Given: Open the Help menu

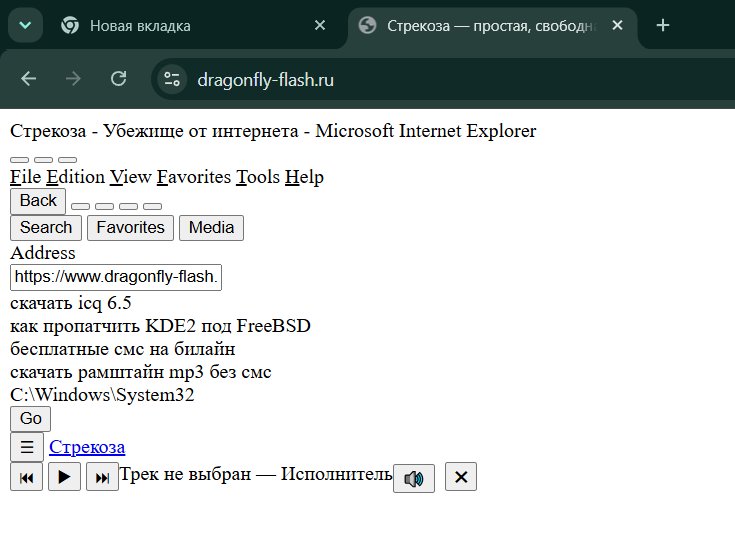Looking at the screenshot, I should coord(304,177).
